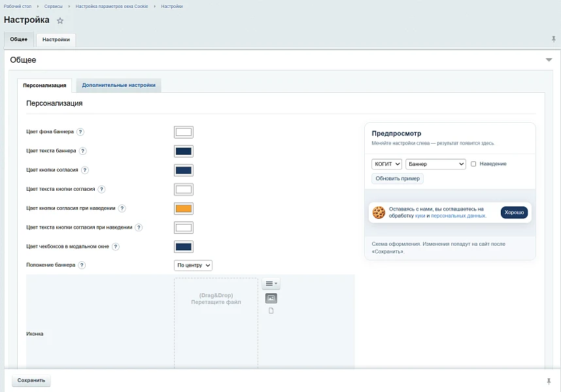Click the cookie icon in the preview banner
Image resolution: width=561 pixels, height=392 pixels.
click(x=379, y=212)
